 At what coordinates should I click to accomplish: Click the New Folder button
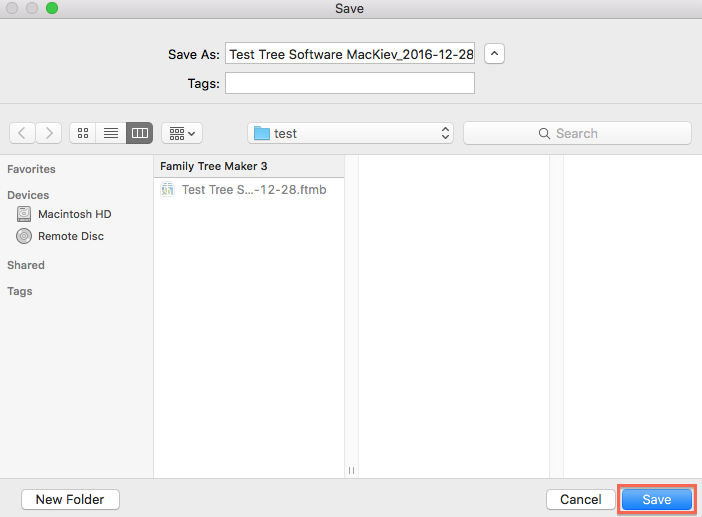click(70, 499)
